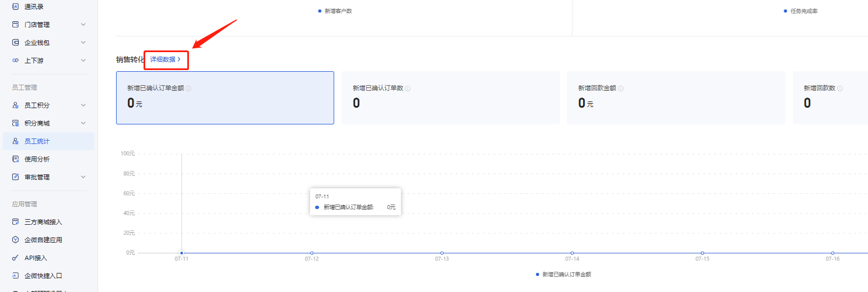
Task: Click the 应用管理 sidebar group header
Action: pyautogui.click(x=24, y=204)
